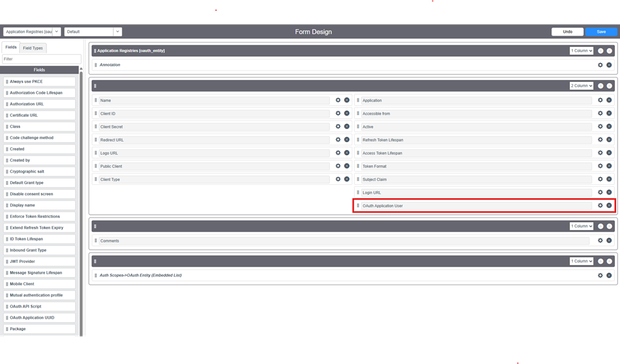This screenshot has width=620, height=364.
Task: Select Message Signature Lifespan field
Action: (x=39, y=273)
